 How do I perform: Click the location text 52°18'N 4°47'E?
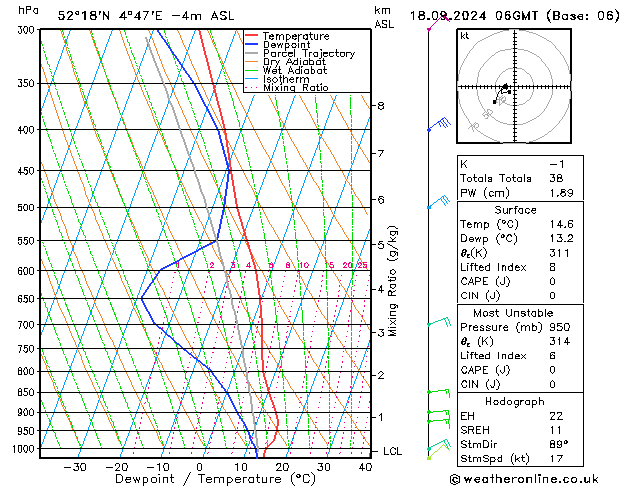coord(110,16)
